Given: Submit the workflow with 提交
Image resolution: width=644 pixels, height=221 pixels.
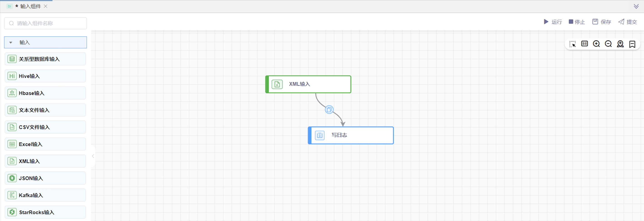Looking at the screenshot, I should click(627, 22).
